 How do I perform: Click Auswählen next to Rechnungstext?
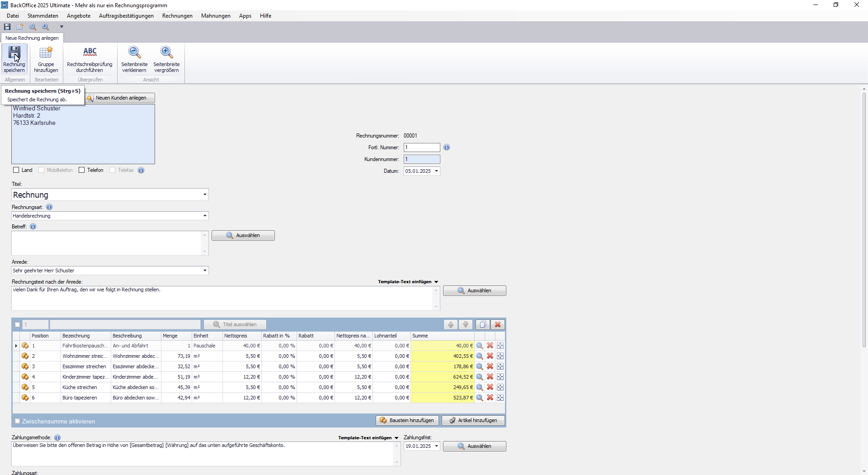[475, 290]
